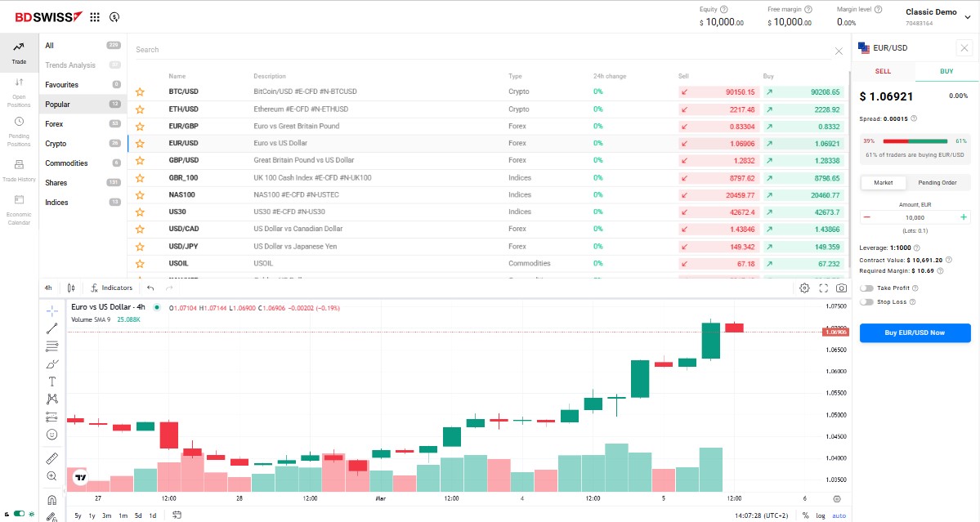This screenshot has height=522, width=980.
Task: Set chart range to 5d
Action: 138,515
